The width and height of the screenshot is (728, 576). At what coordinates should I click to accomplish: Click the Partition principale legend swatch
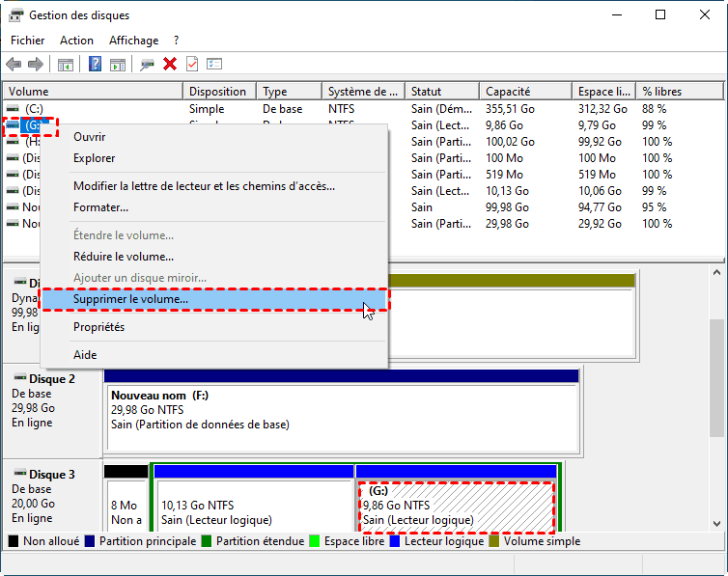tap(90, 541)
